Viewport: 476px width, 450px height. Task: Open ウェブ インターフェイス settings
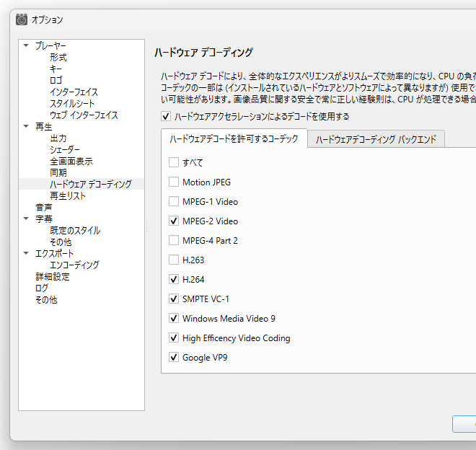pyautogui.click(x=84, y=115)
